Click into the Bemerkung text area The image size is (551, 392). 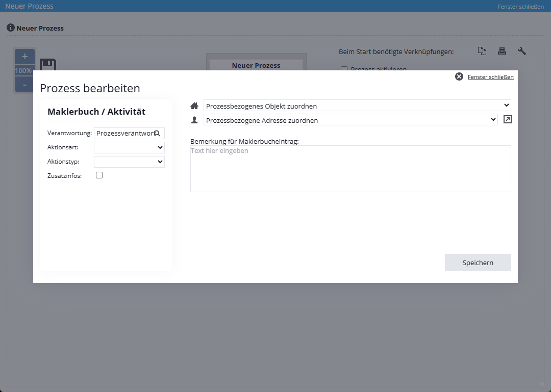350,169
